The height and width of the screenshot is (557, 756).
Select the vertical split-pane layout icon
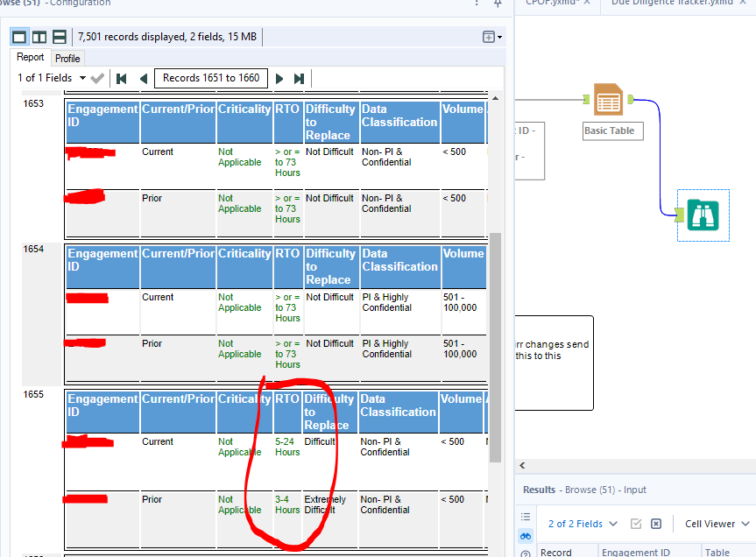pos(39,36)
